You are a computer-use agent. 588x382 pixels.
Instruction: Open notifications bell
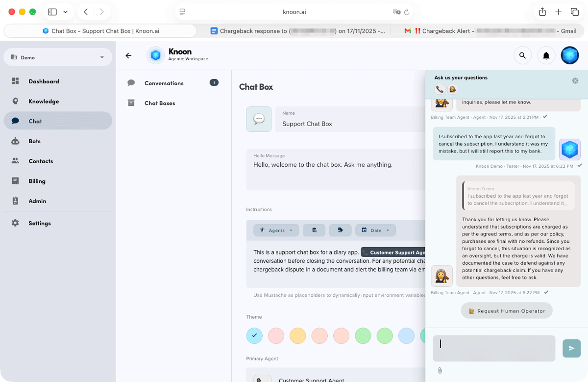click(546, 55)
